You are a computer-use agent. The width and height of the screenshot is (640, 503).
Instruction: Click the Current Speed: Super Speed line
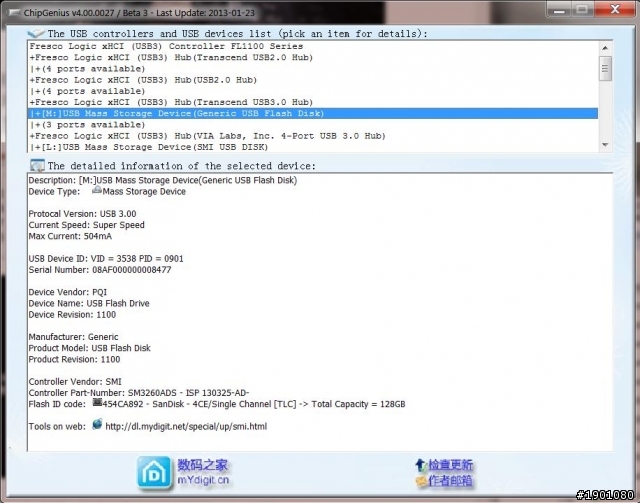[87, 225]
